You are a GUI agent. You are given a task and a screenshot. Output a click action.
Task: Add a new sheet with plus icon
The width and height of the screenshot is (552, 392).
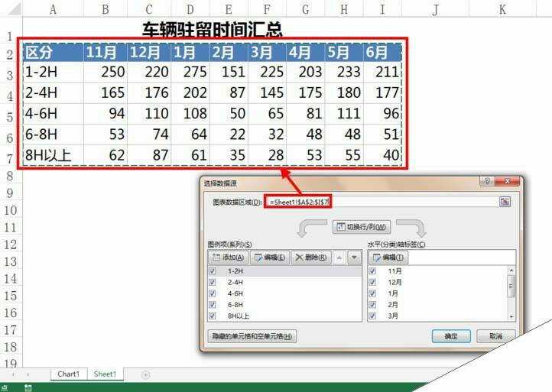tap(146, 374)
